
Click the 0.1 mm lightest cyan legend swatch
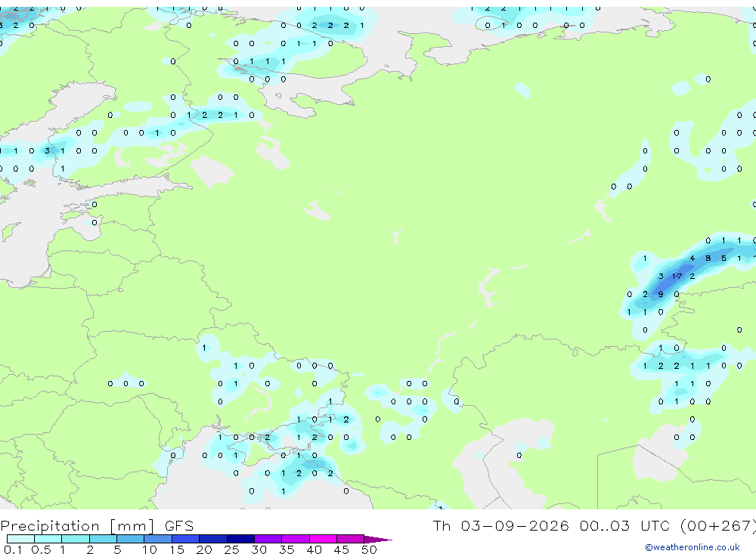pyautogui.click(x=20, y=539)
